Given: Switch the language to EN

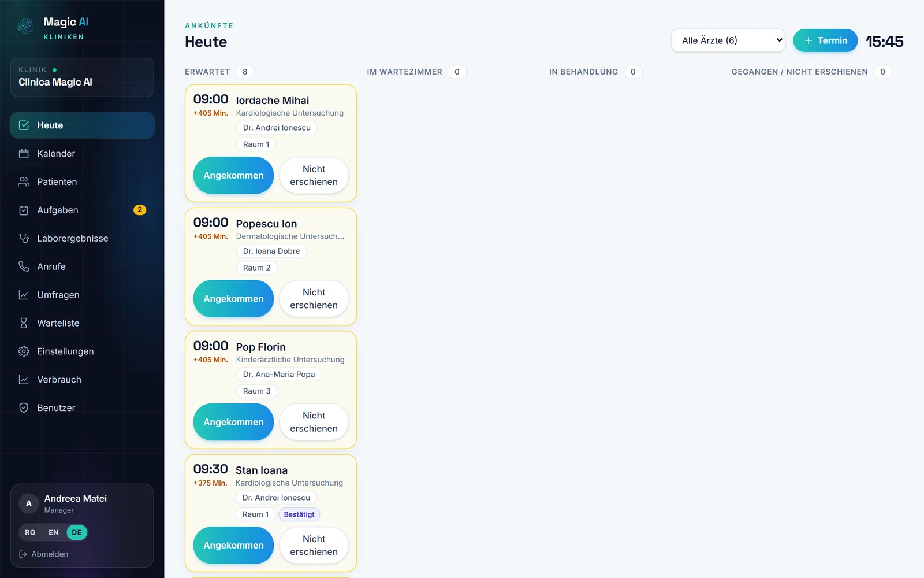Looking at the screenshot, I should pos(54,532).
